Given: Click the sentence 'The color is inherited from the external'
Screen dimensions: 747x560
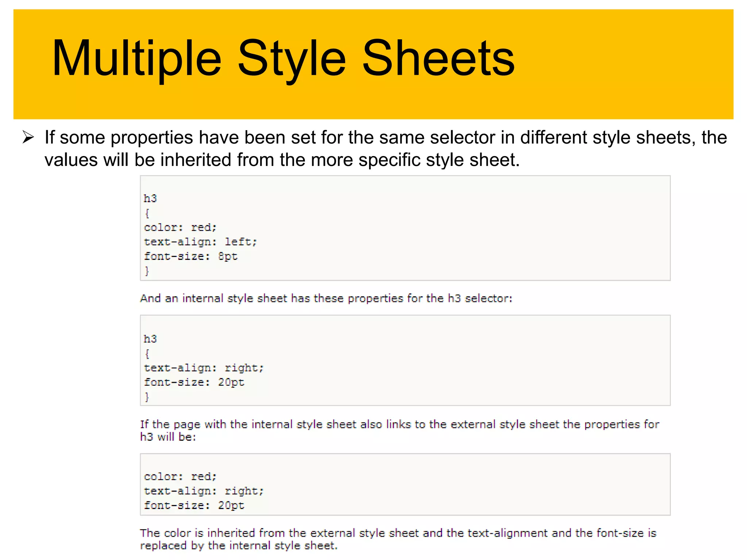Looking at the screenshot, I should point(398,533).
